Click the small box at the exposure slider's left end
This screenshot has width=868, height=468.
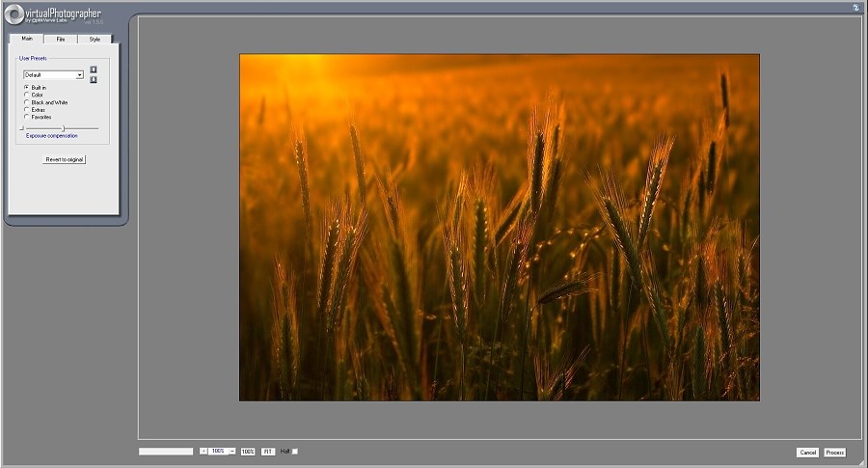click(x=21, y=128)
